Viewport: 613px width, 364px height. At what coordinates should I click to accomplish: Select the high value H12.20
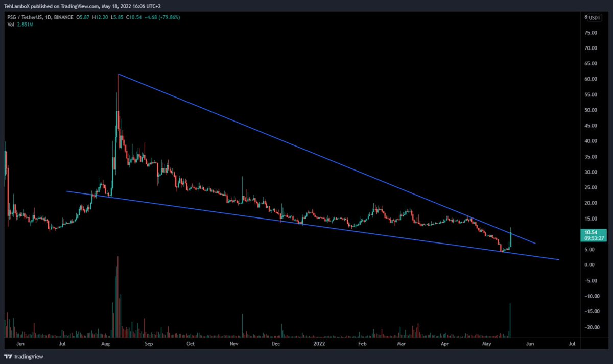click(x=100, y=17)
